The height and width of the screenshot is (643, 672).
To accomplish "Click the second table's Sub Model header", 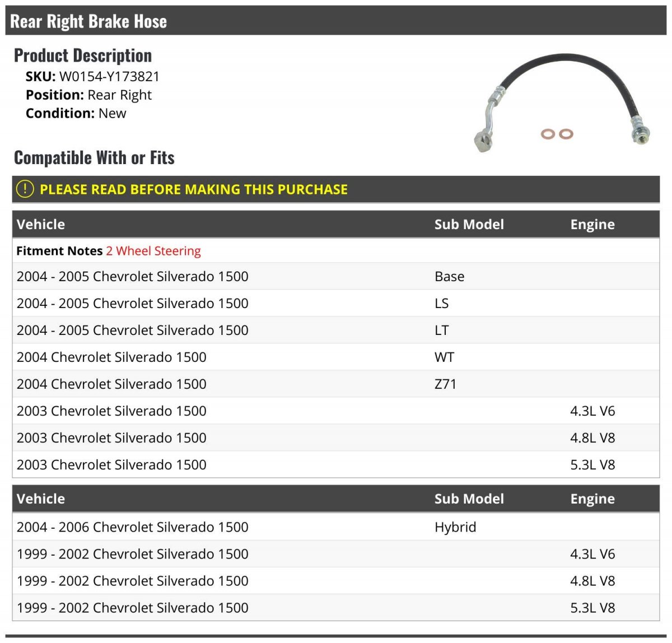I will pyautogui.click(x=469, y=499).
